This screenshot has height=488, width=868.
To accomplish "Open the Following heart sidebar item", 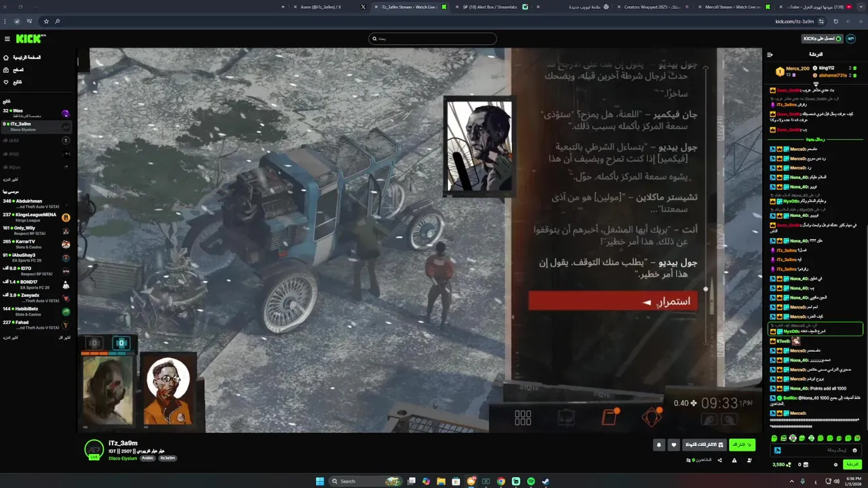I will [x=13, y=82].
